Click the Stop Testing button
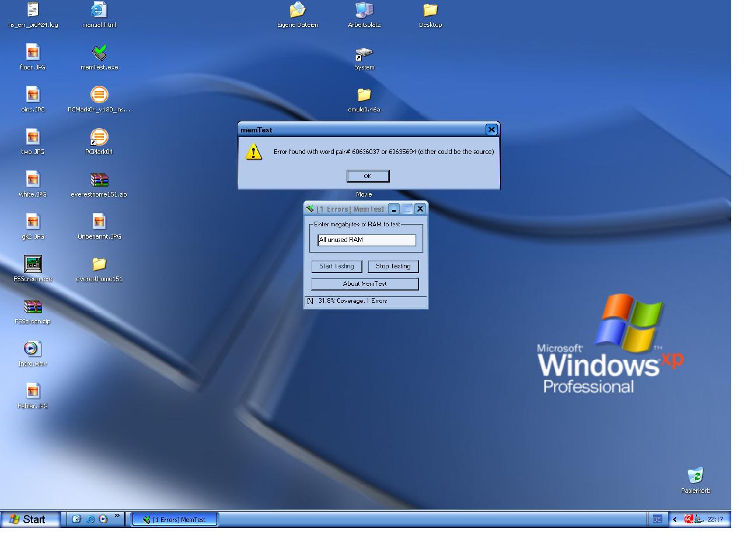 (x=393, y=267)
